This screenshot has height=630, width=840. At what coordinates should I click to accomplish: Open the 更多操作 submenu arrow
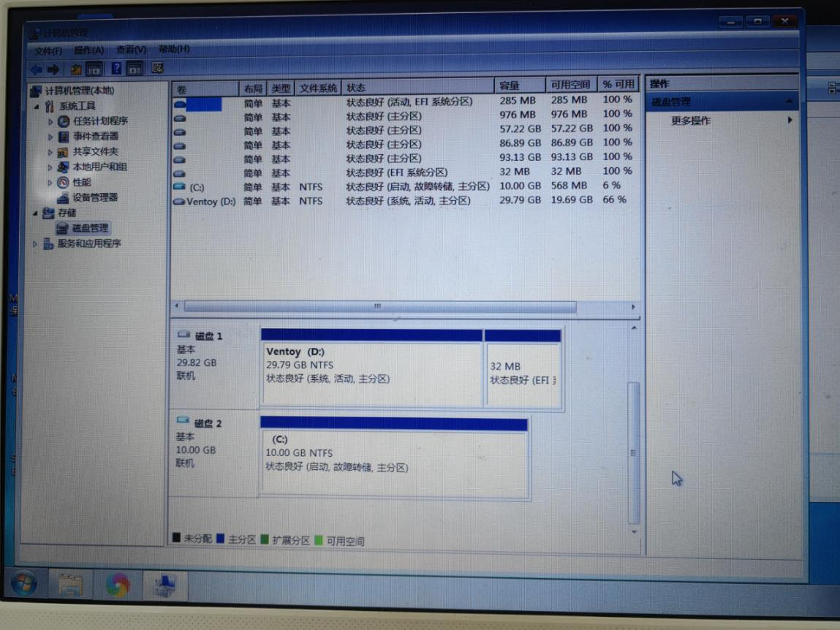click(790, 120)
